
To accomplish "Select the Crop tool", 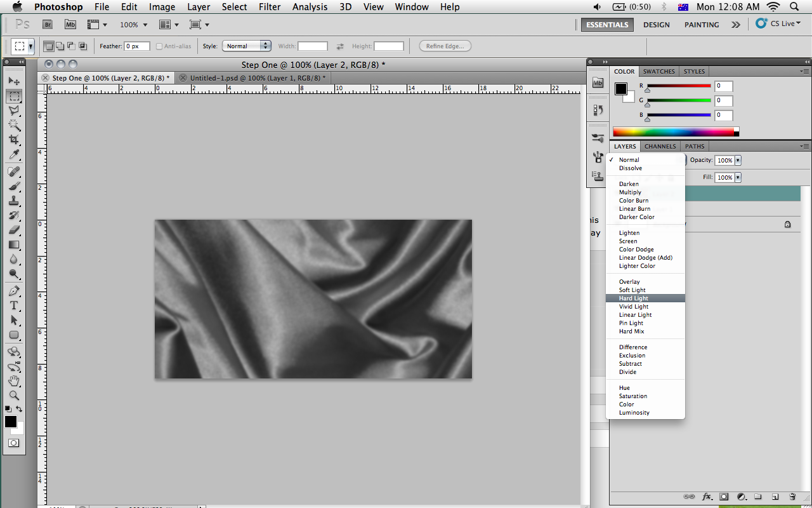I will pos(14,140).
